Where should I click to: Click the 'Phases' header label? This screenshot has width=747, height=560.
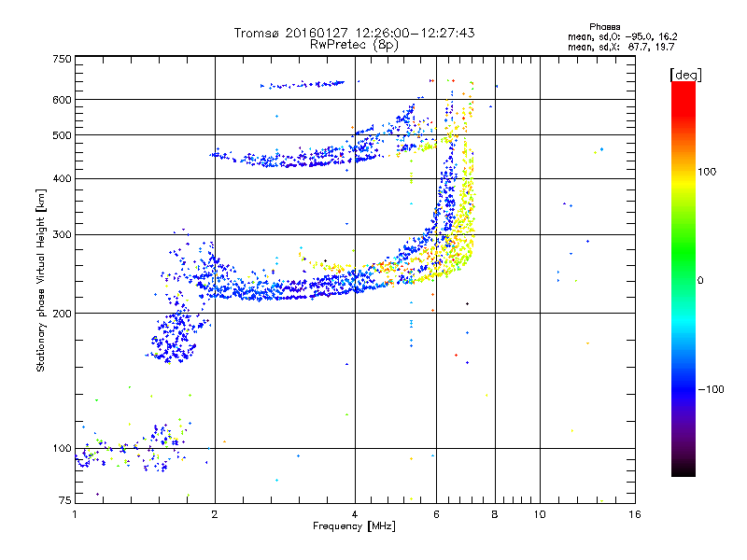pyautogui.click(x=604, y=27)
